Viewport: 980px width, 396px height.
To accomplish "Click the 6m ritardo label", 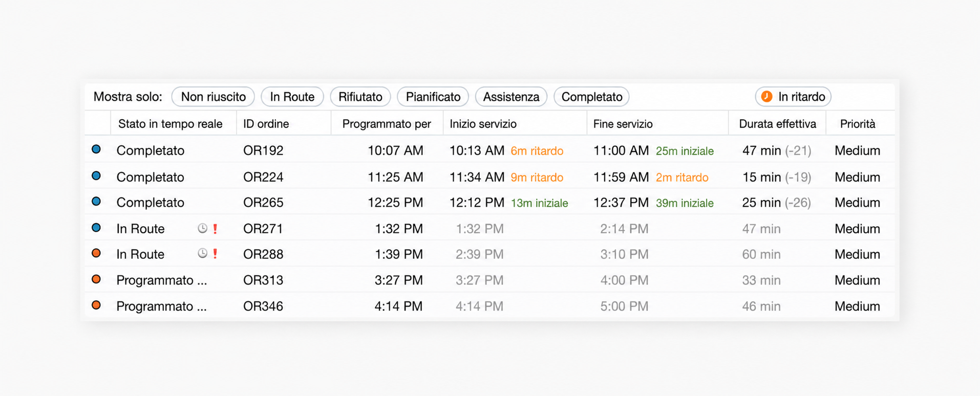I will pyautogui.click(x=537, y=151).
